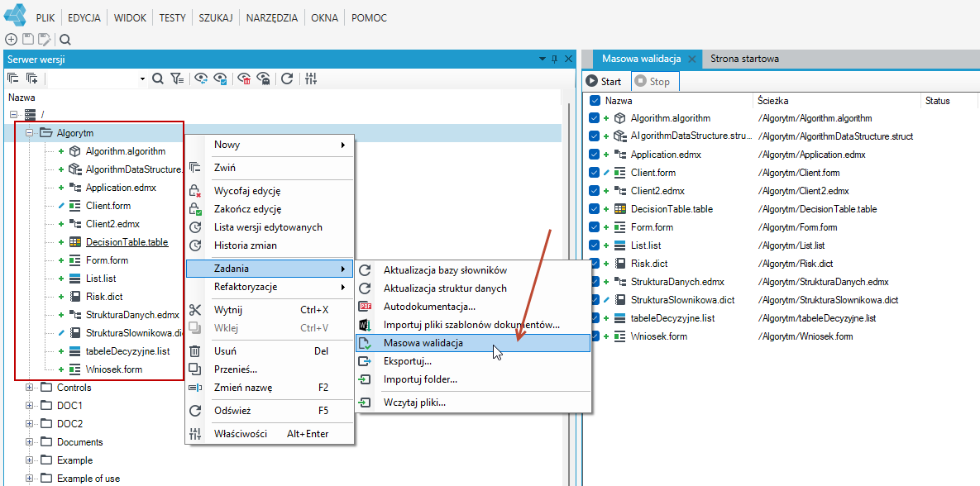
Task: Collapse the root / server node
Action: (x=13, y=114)
